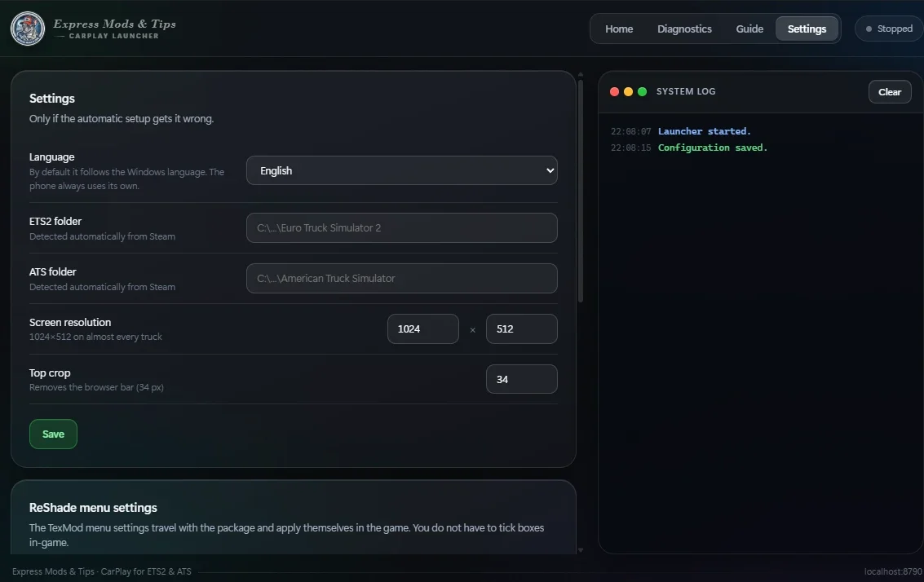924x582 pixels.
Task: Click the scroll up arrow of settings panel
Action: point(581,75)
